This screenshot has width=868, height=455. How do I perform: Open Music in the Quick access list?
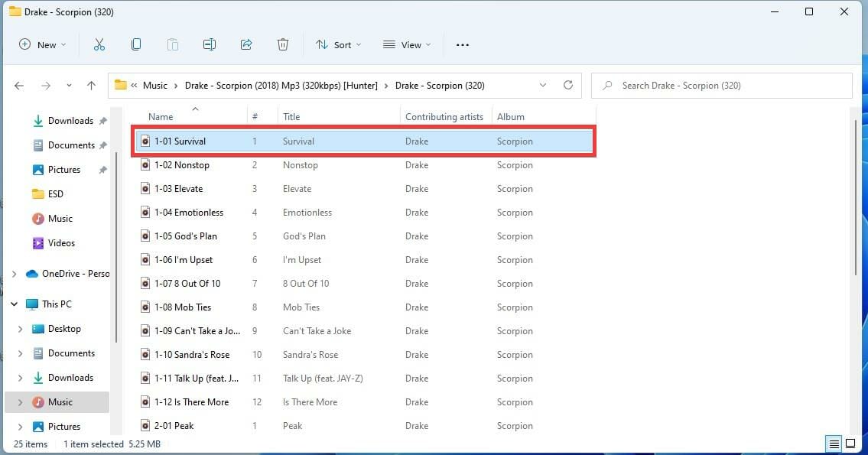pyautogui.click(x=53, y=218)
